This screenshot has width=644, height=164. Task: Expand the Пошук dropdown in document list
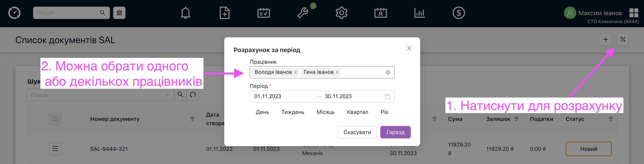coord(167,95)
